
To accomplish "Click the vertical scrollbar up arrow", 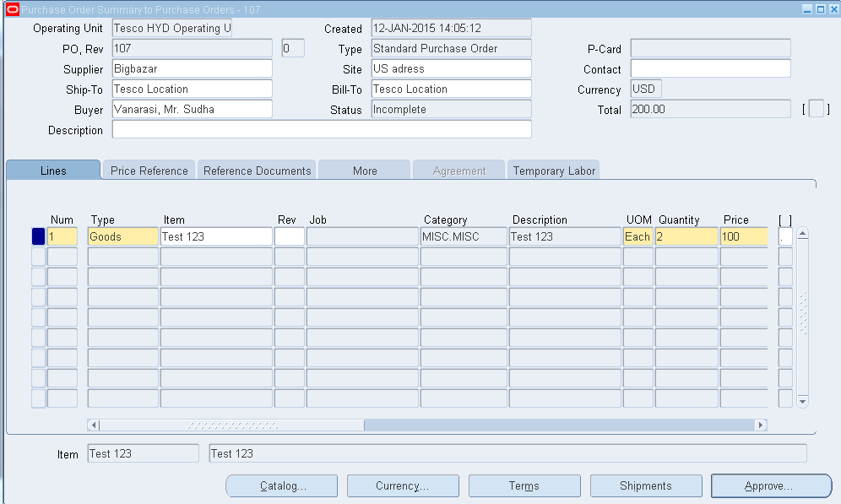I will tap(802, 233).
